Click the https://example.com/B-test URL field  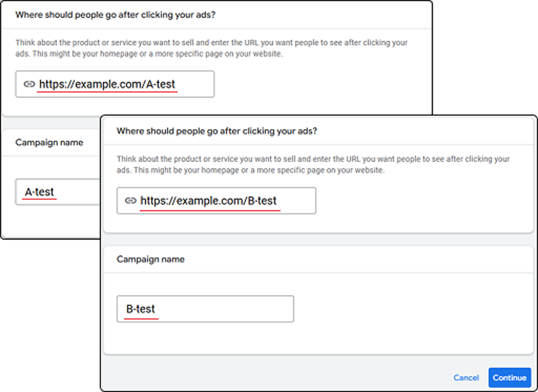216,200
